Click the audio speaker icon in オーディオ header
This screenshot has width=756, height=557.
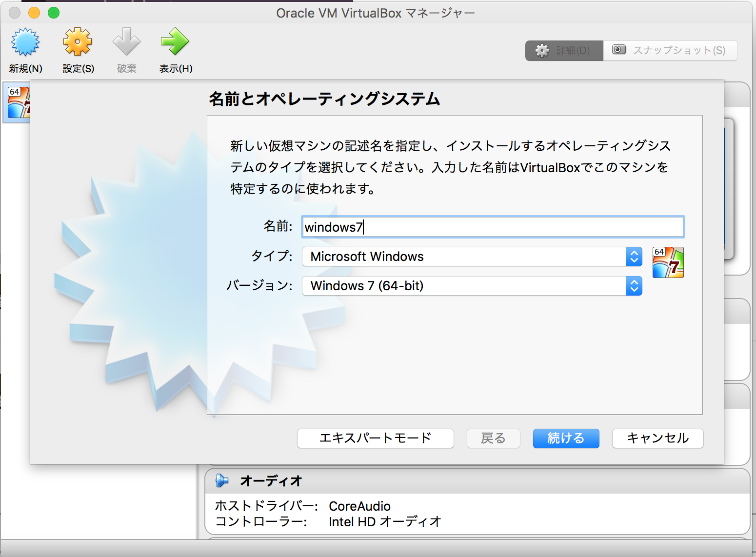222,481
